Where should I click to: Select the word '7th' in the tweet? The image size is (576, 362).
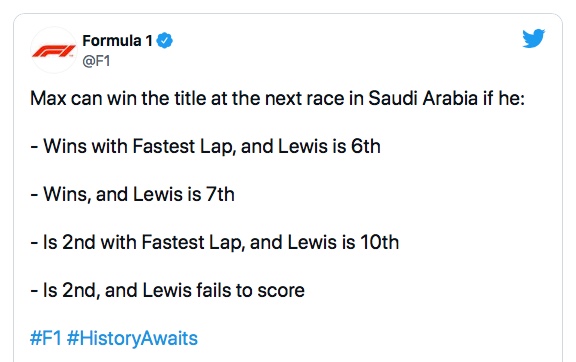(220, 194)
